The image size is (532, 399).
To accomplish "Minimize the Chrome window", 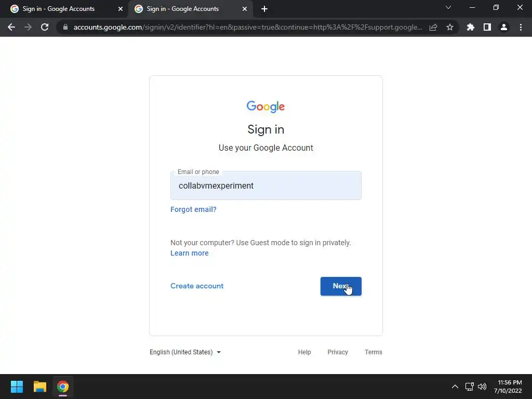I will (x=472, y=7).
